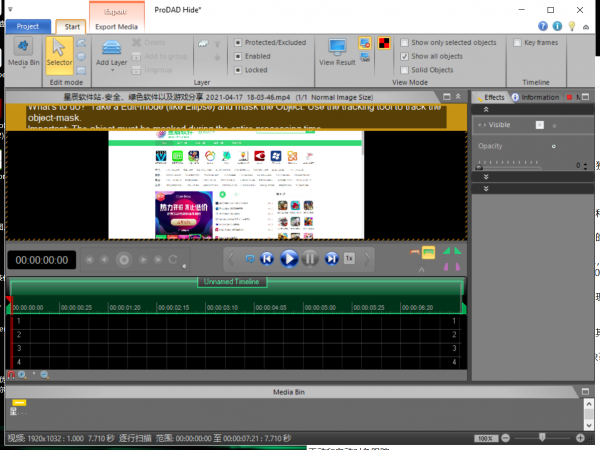This screenshot has height=450, width=600.
Task: Enable Show only selected objects
Action: 404,42
